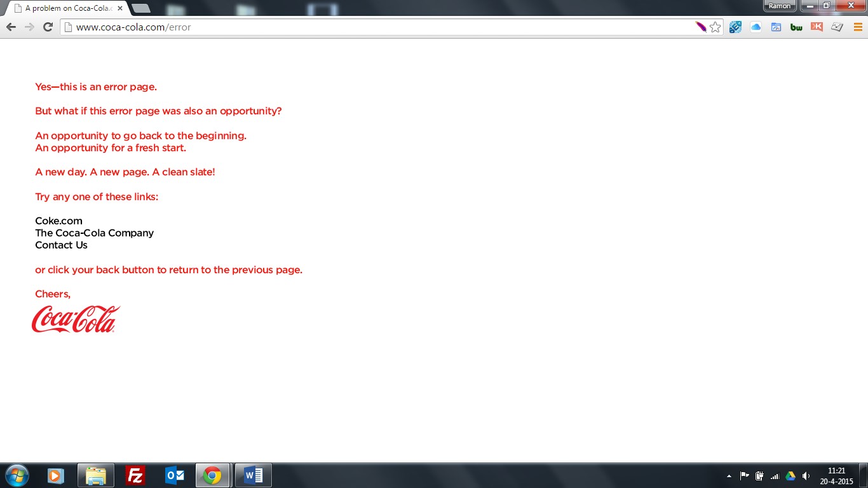868x488 pixels.
Task: Reload the Coca-Cola error page
Action: [47, 27]
